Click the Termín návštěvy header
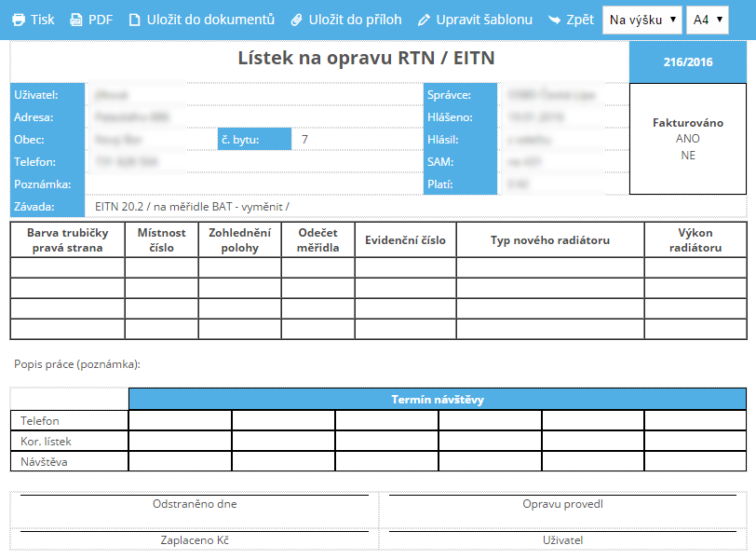The width and height of the screenshot is (756, 559). click(x=438, y=400)
